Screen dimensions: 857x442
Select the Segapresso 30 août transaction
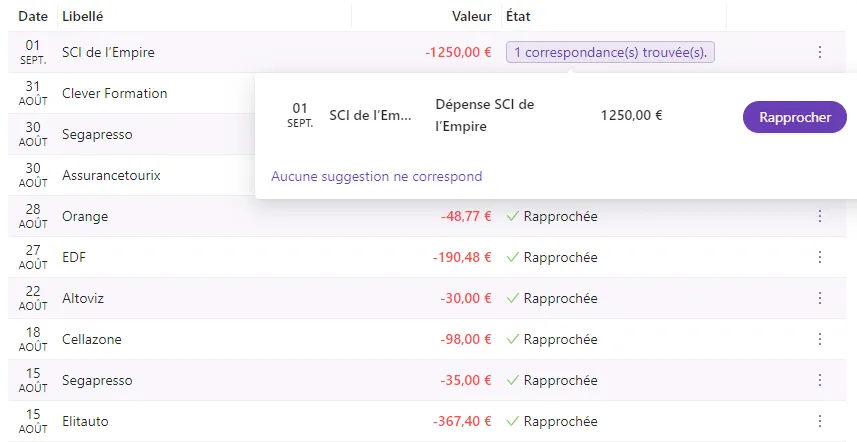131,134
